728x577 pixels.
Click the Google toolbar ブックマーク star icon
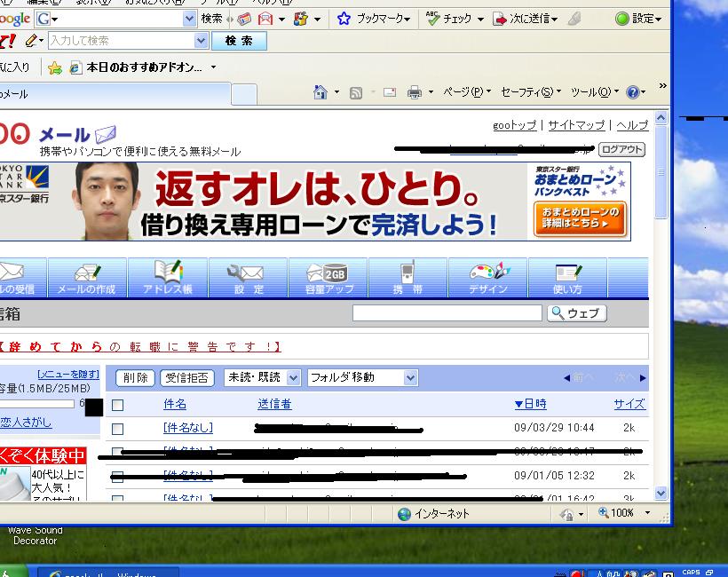(344, 19)
